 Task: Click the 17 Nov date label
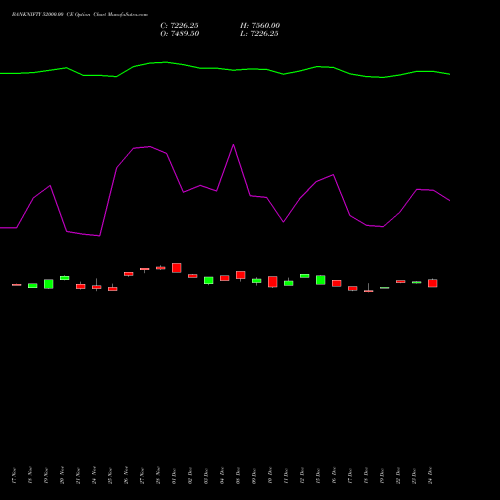14,476
